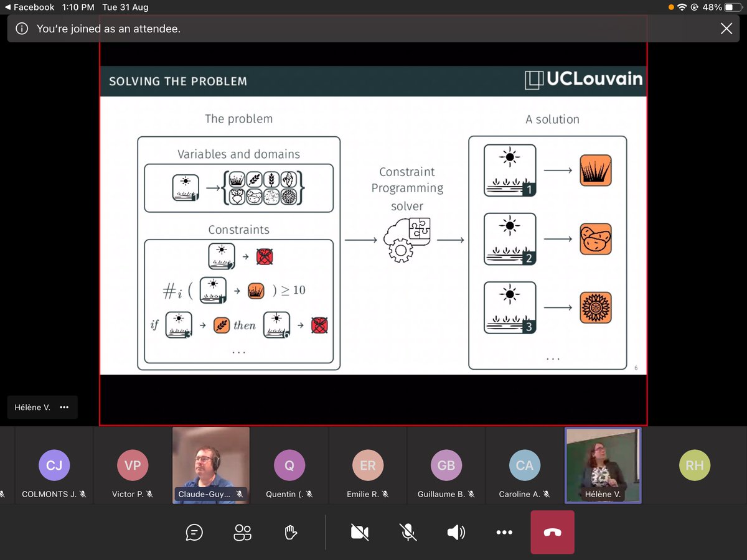Click the 'A solution' heading
Screen dimensions: 747x560
552,119
